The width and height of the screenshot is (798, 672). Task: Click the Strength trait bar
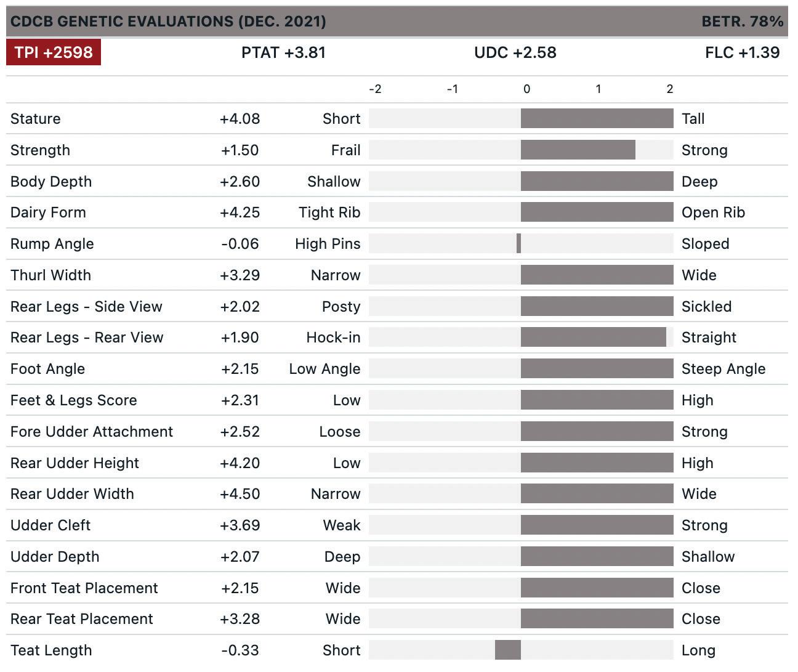point(578,150)
